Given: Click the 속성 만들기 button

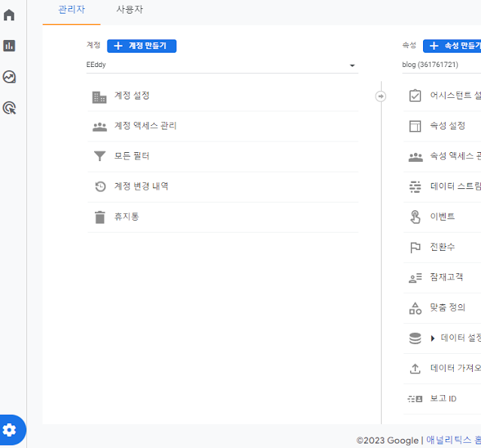Looking at the screenshot, I should [452, 46].
